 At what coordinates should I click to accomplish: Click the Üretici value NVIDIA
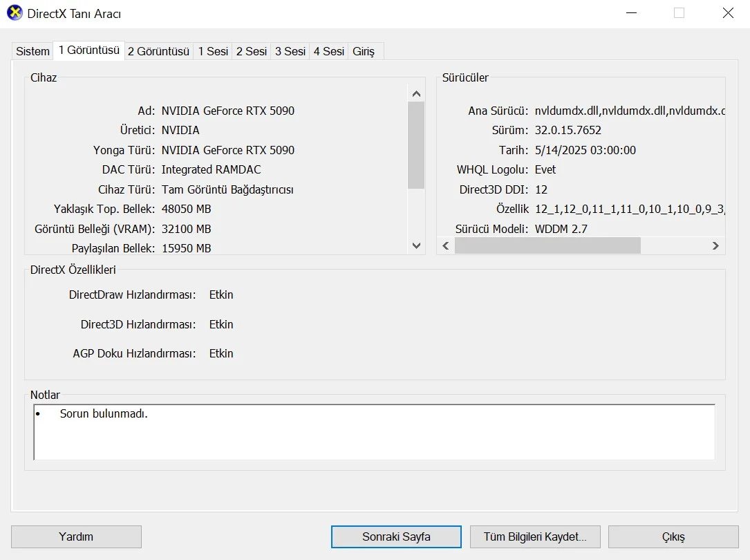click(180, 130)
